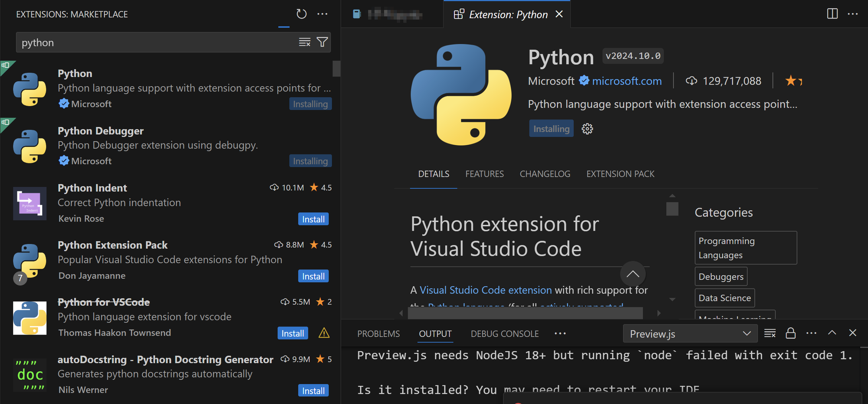The width and height of the screenshot is (868, 404).
Task: Clear extensions search results
Action: pyautogui.click(x=305, y=42)
